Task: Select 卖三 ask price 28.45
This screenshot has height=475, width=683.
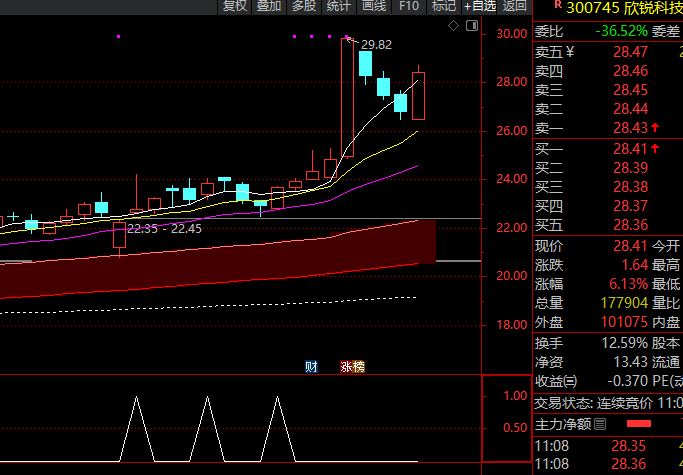Action: click(x=630, y=90)
